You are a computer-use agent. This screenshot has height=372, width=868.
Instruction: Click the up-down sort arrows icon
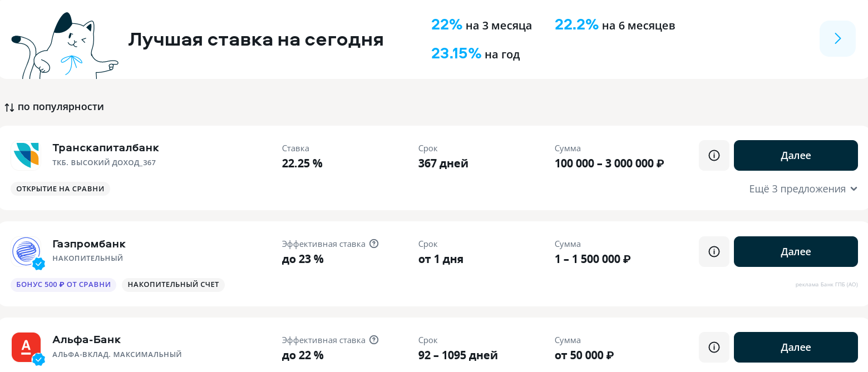pyautogui.click(x=9, y=106)
